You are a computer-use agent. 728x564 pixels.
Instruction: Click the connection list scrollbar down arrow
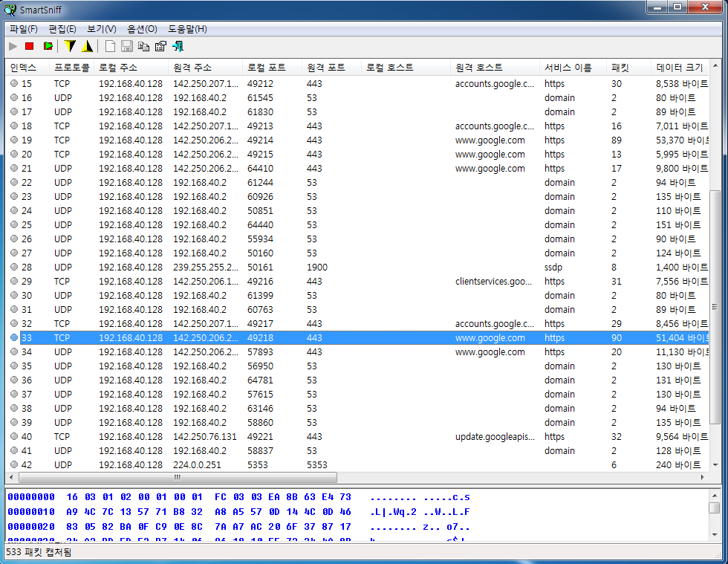pos(715,464)
